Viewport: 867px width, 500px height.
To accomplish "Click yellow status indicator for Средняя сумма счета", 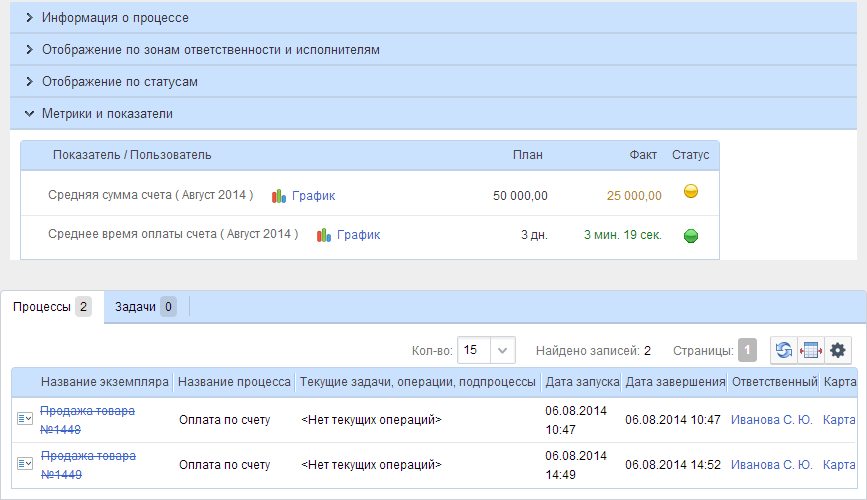I will (690, 192).
